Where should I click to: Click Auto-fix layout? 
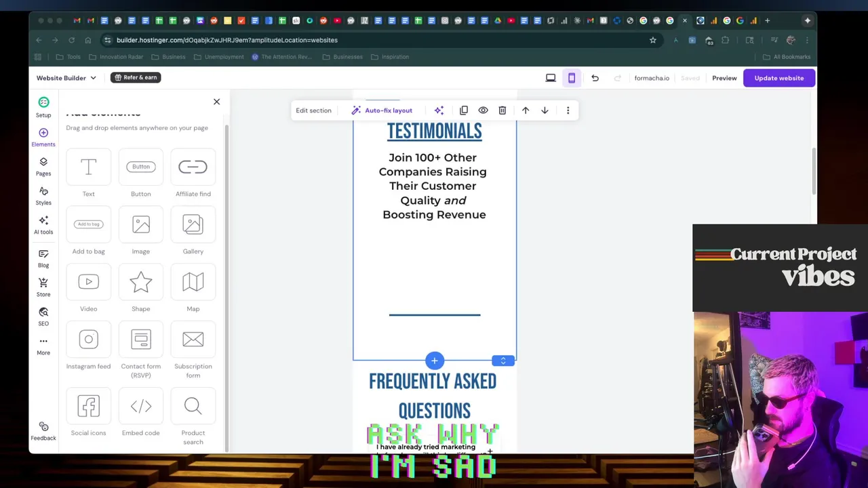click(x=382, y=110)
